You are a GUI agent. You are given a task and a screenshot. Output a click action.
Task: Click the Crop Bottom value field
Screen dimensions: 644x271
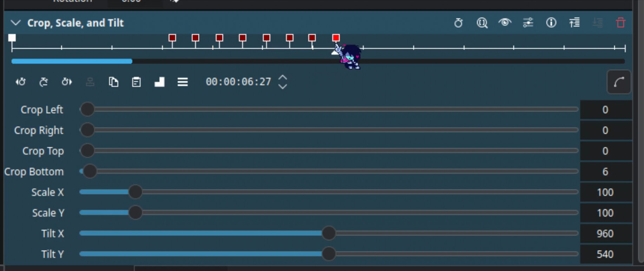coord(605,172)
